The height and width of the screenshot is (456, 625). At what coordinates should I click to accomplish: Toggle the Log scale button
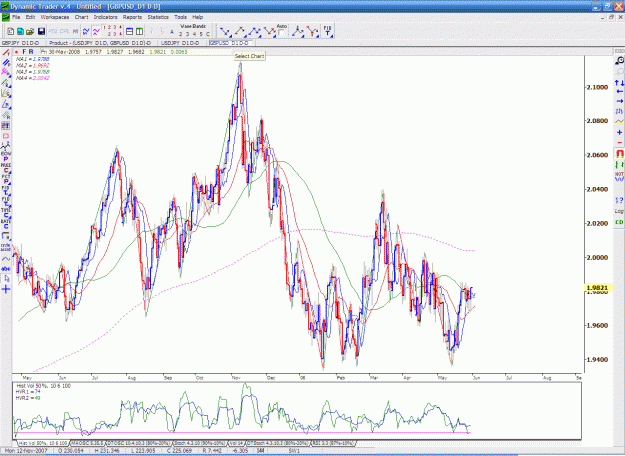pos(619,211)
